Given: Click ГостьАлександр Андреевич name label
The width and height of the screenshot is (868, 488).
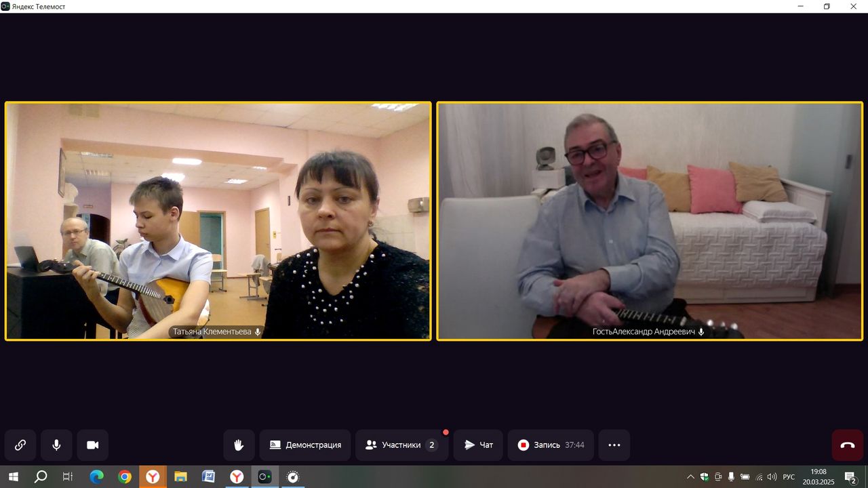Looking at the screenshot, I should pos(644,332).
